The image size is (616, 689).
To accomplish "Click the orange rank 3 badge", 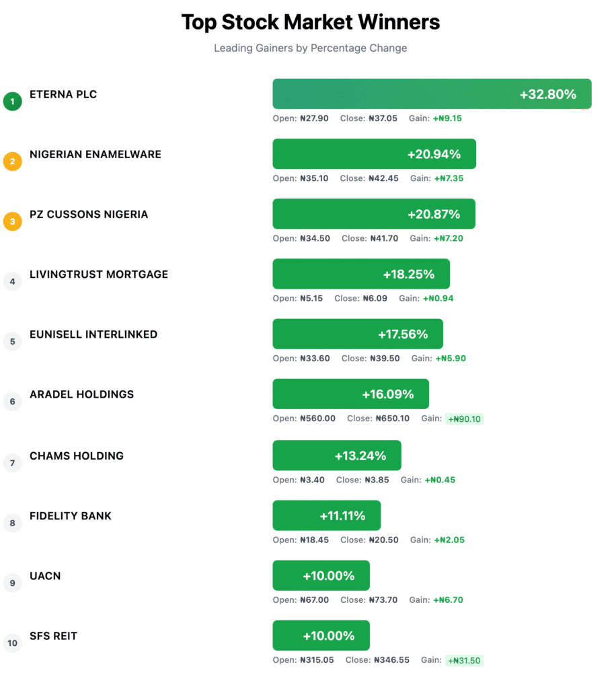I will pyautogui.click(x=12, y=221).
